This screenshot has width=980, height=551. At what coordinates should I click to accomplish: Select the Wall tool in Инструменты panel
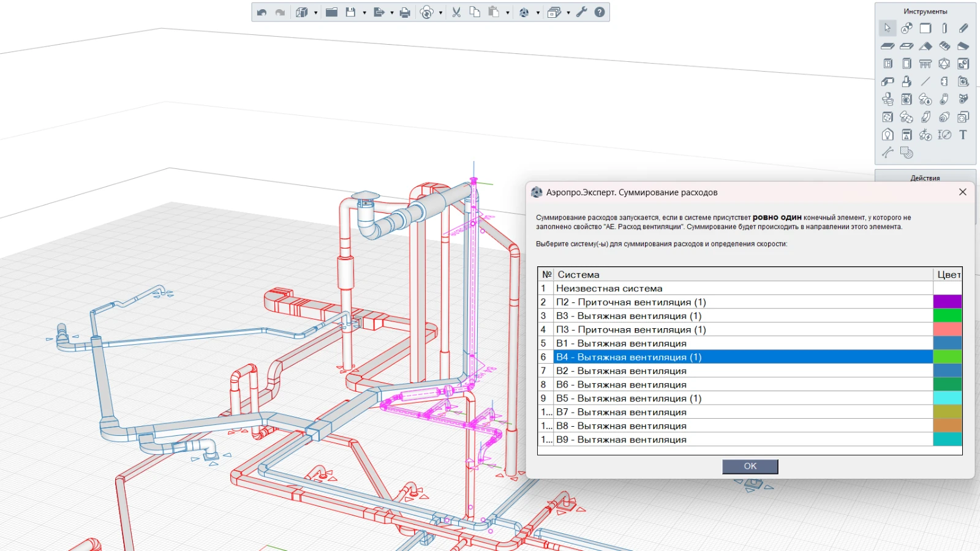point(925,28)
